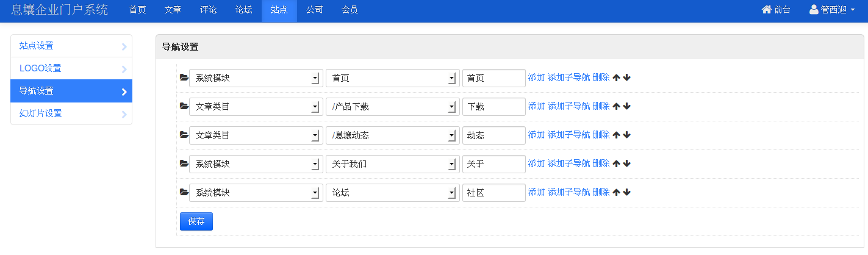Click the move-down arrow in the 首页 row
The height and width of the screenshot is (255, 868).
pos(627,77)
